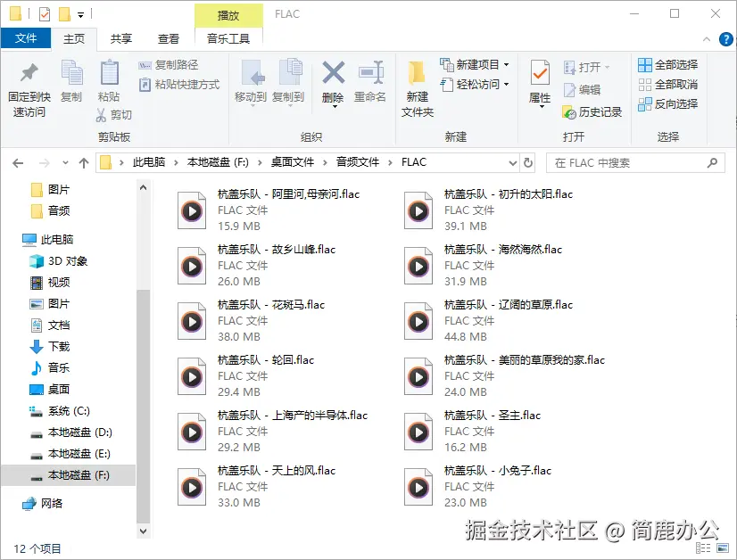Screen dimensions: 737x560
Task: Create a new folder (新建文件夹)
Action: coord(418,89)
